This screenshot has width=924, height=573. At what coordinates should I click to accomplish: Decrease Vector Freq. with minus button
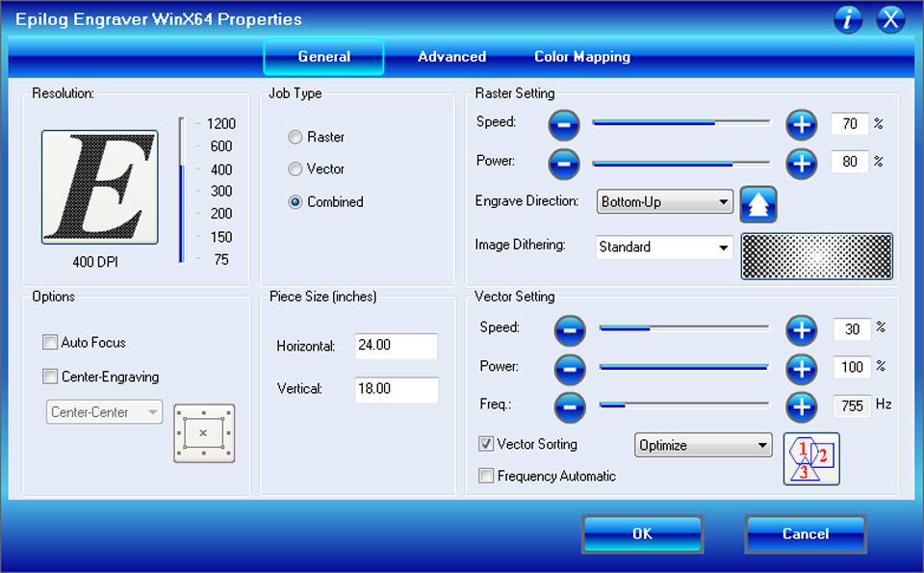coord(570,406)
